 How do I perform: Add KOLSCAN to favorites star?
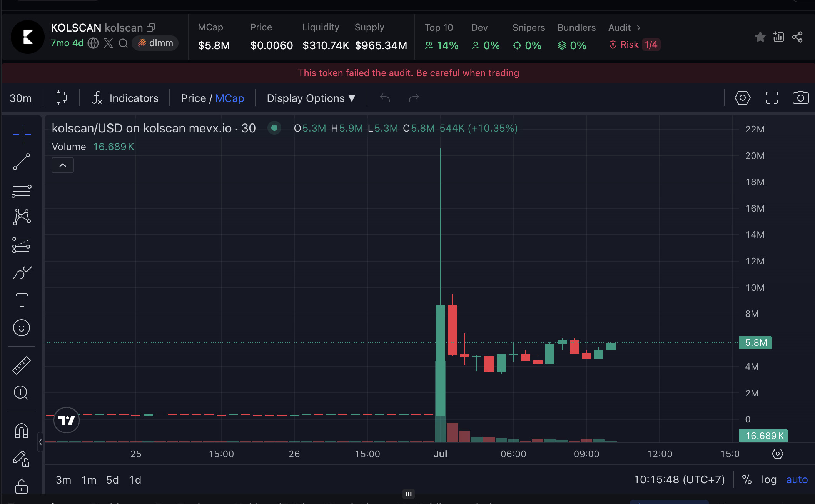click(x=760, y=37)
